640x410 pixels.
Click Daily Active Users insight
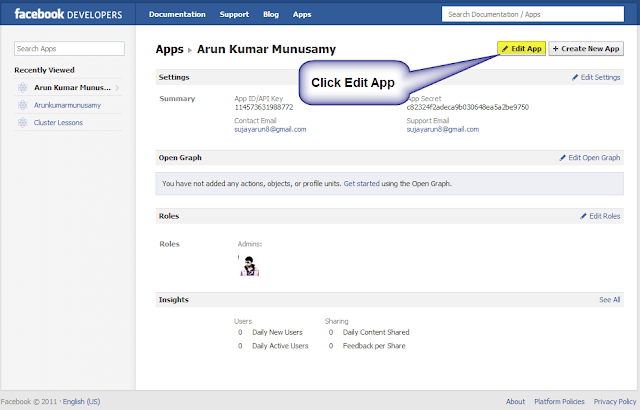[x=280, y=346]
